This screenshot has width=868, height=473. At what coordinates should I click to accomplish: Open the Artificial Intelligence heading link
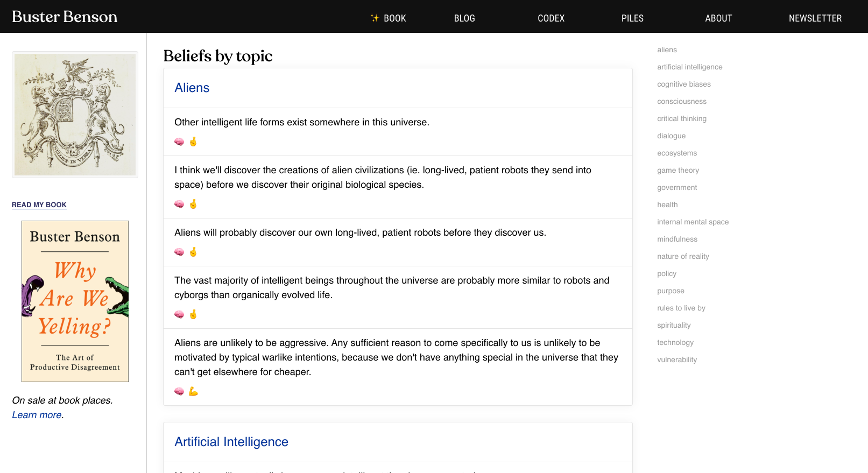coord(231,442)
